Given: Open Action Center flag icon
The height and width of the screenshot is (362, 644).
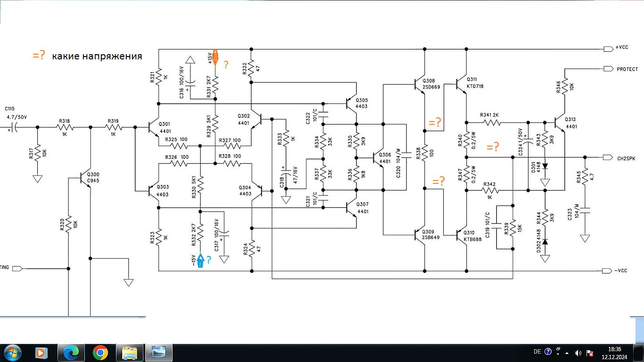Looking at the screenshot, I should 590,352.
